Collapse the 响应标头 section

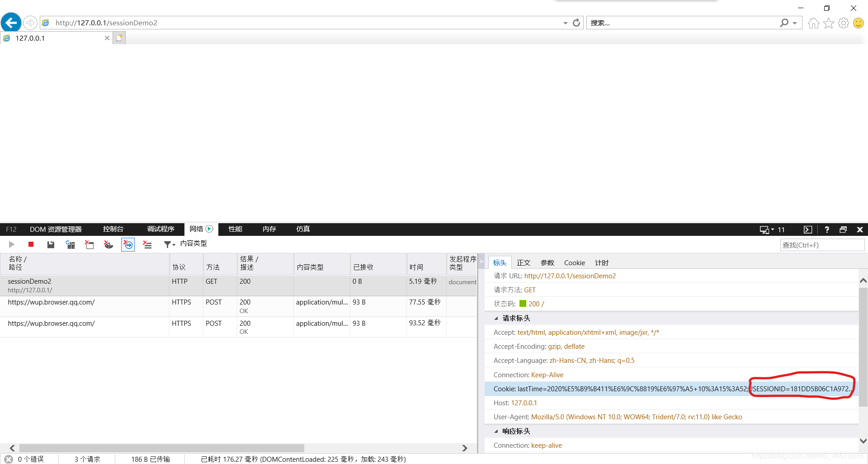pos(496,431)
